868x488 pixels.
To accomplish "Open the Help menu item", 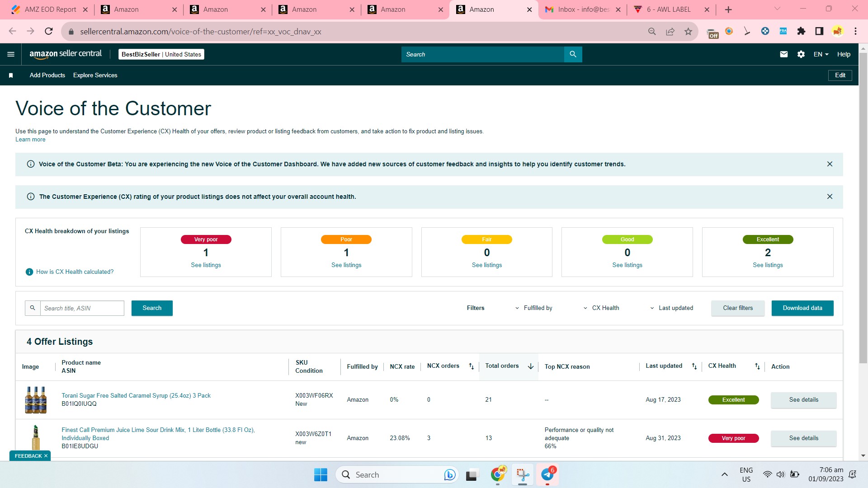I will 844,54.
